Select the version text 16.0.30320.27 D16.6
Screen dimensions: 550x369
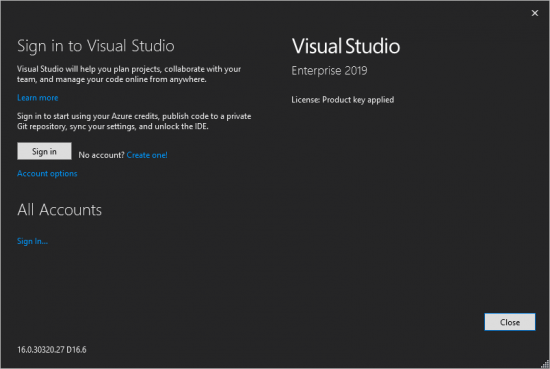52,350
